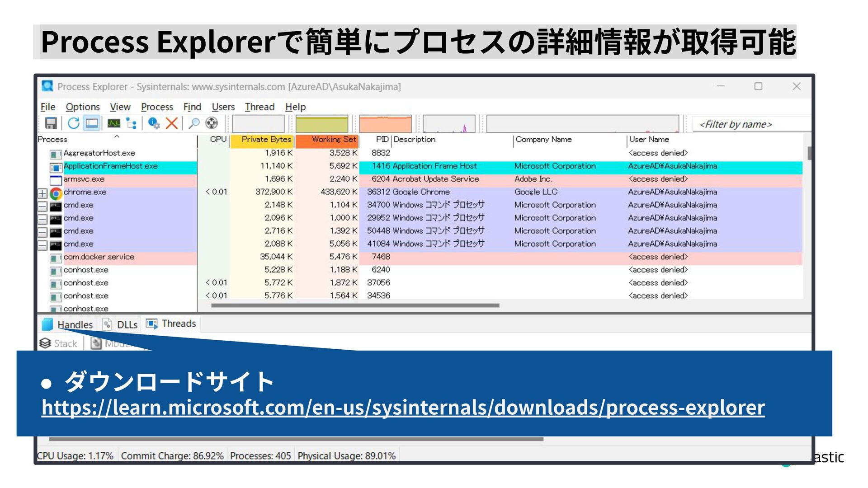Screen dimensions: 868x488
Task: Switch to the Threads tab
Action: pyautogui.click(x=171, y=324)
